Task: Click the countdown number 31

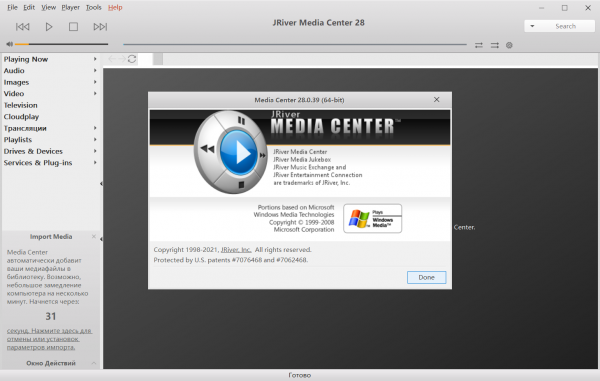Action: 51,316
